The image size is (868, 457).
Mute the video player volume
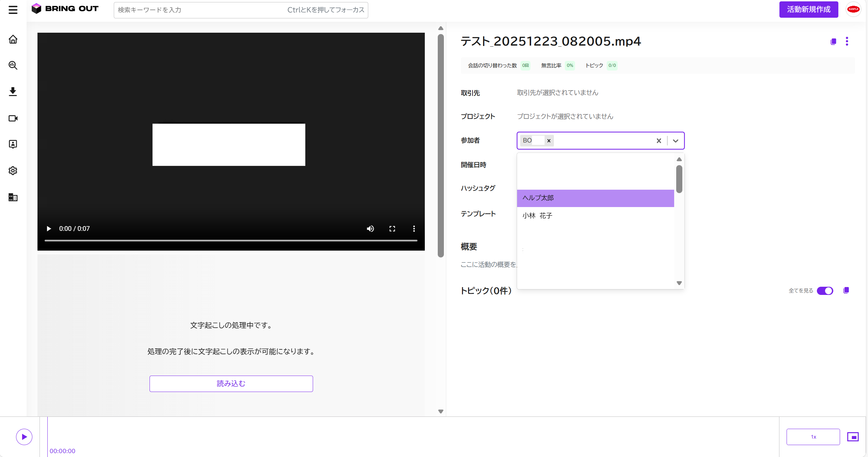[370, 229]
